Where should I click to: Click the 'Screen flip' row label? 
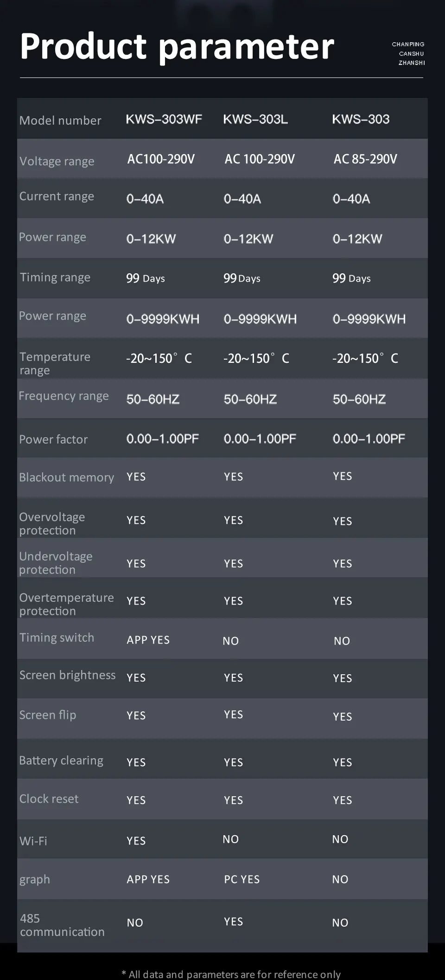48,715
